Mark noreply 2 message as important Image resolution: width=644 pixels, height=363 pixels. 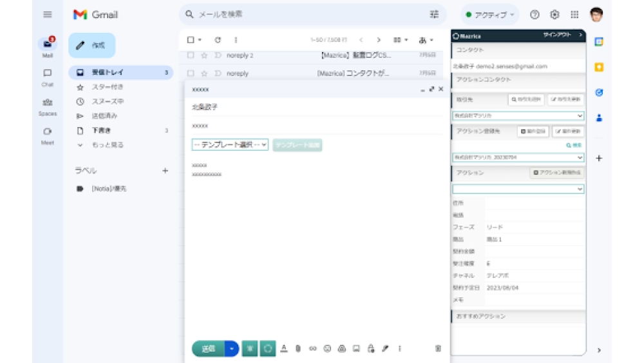pyautogui.click(x=218, y=55)
